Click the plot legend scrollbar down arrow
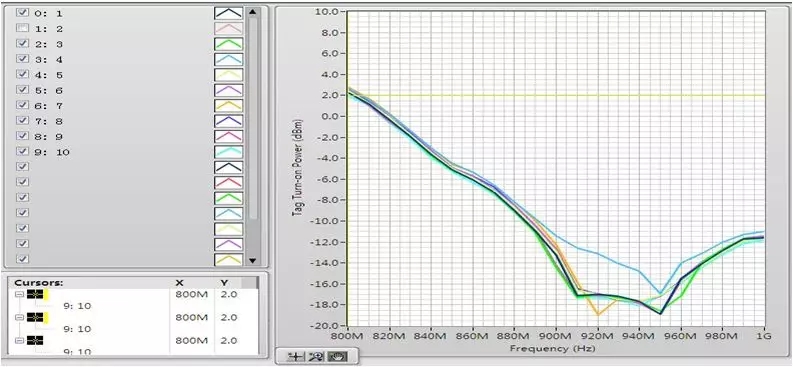The height and width of the screenshot is (367, 793). pos(253,260)
